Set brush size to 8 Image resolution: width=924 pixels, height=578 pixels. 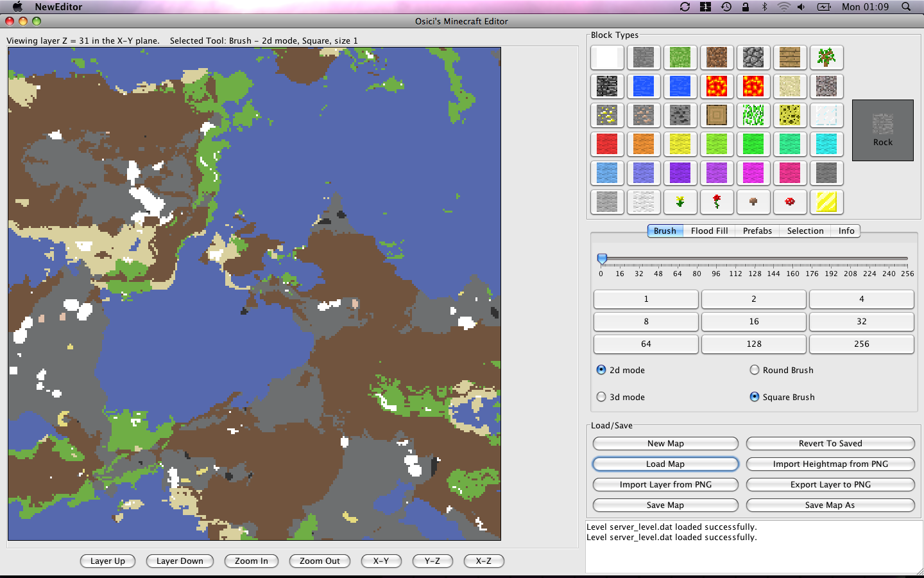click(646, 321)
